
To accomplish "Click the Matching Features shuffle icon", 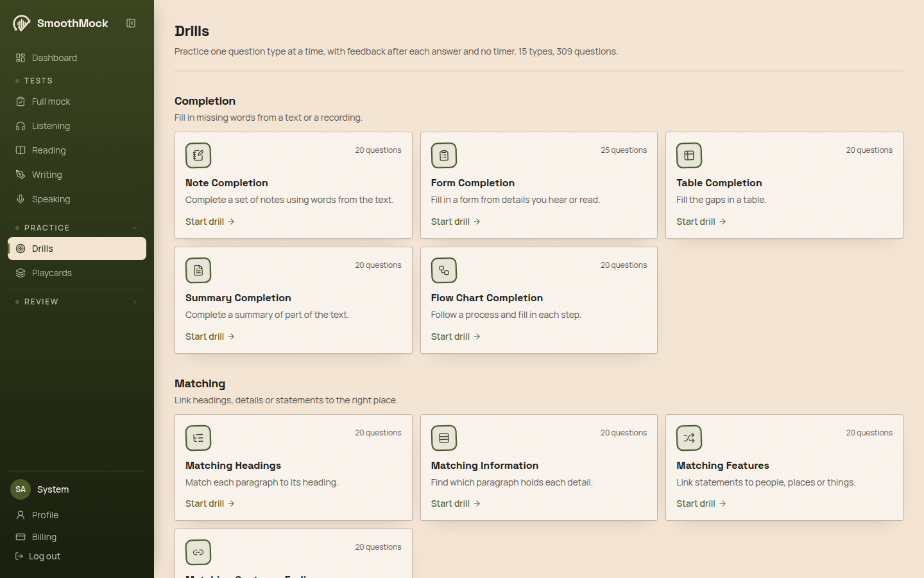I will 689,438.
